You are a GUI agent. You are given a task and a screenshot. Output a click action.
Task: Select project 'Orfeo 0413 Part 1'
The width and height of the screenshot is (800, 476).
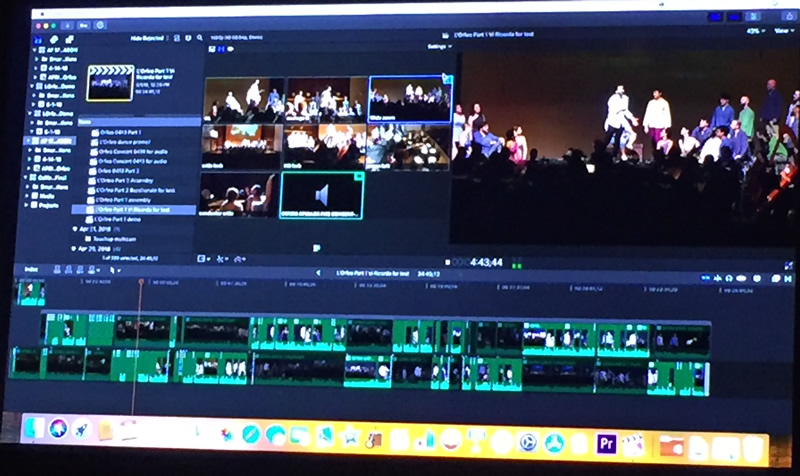click(x=120, y=132)
